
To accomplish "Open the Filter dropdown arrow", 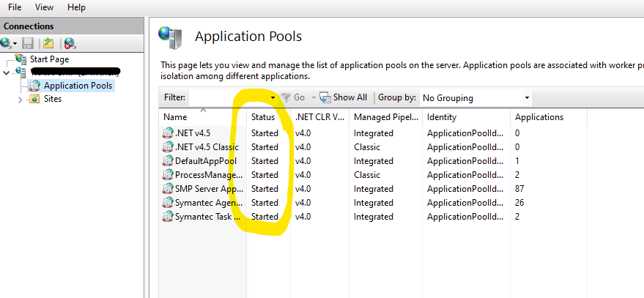I will [273, 97].
